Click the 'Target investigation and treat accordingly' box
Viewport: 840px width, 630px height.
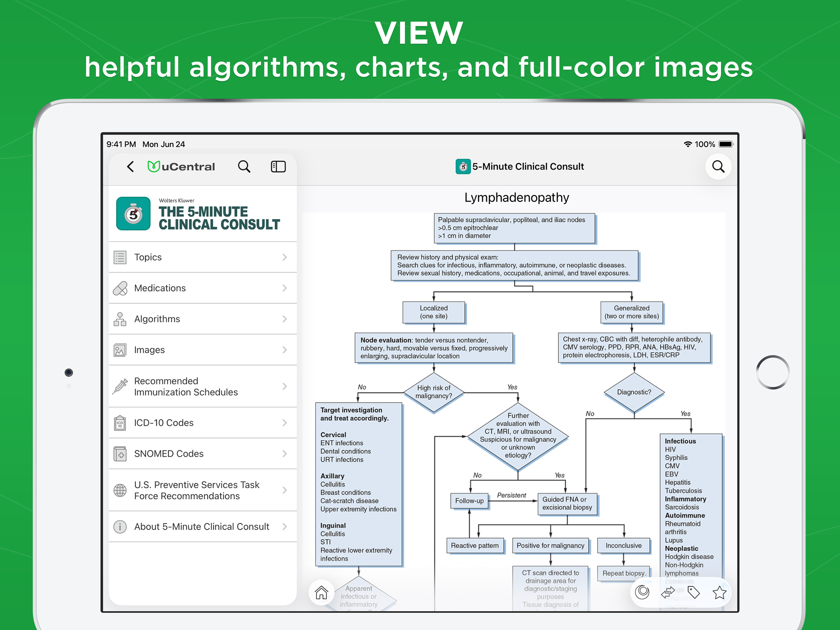(359, 484)
